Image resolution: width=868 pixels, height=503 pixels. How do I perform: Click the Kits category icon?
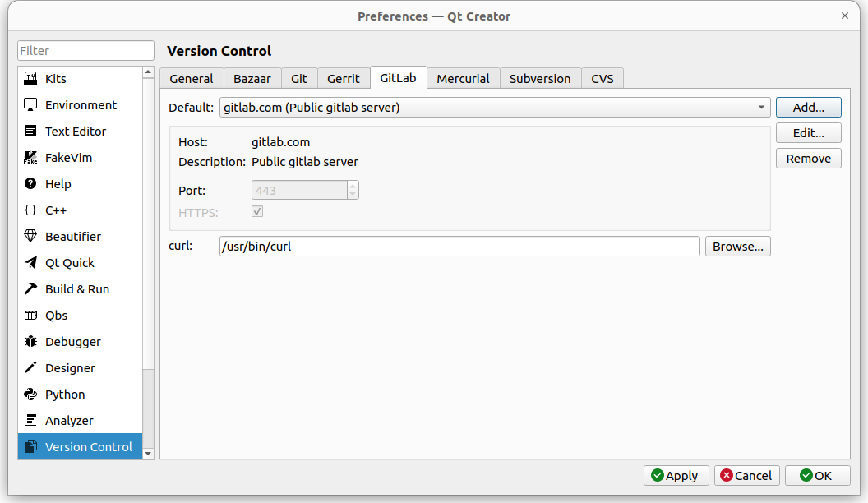(30, 79)
